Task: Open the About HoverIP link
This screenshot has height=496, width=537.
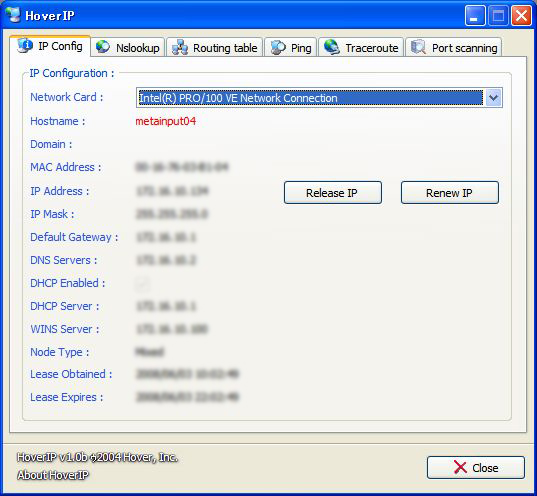Action: tap(53, 475)
